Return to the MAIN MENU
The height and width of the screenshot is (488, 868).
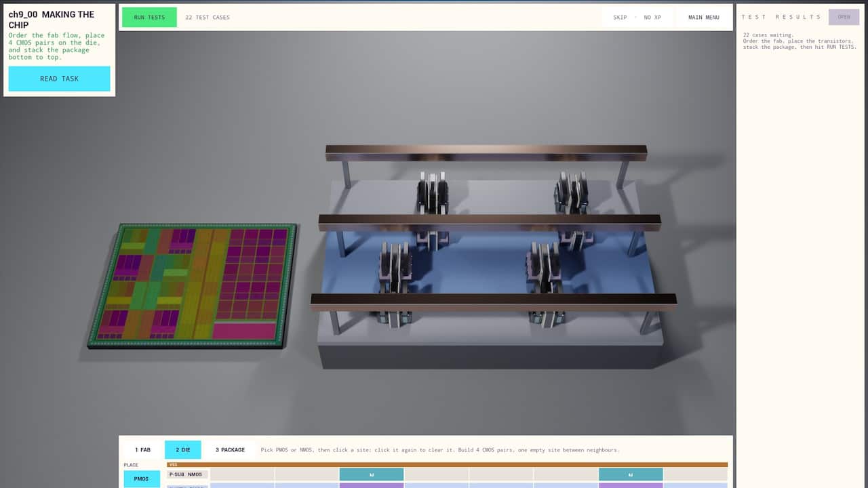[703, 18]
